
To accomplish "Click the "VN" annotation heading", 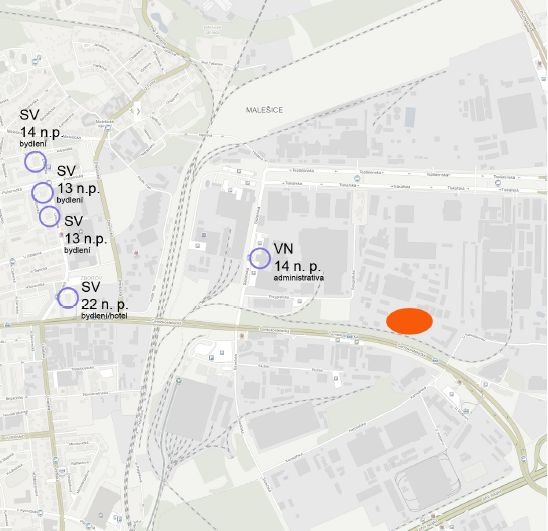I will tap(283, 249).
